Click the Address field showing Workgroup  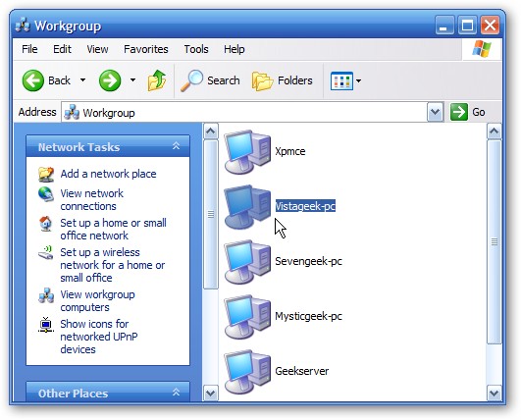click(244, 112)
